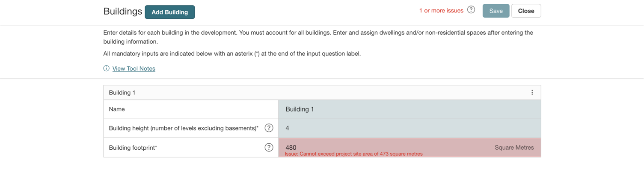Open help icon beside '1 or more issues'
Screen dimensions: 644x175
click(471, 10)
